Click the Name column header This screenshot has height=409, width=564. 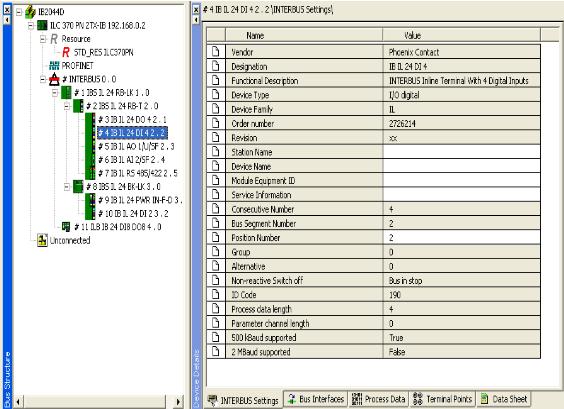point(304,35)
